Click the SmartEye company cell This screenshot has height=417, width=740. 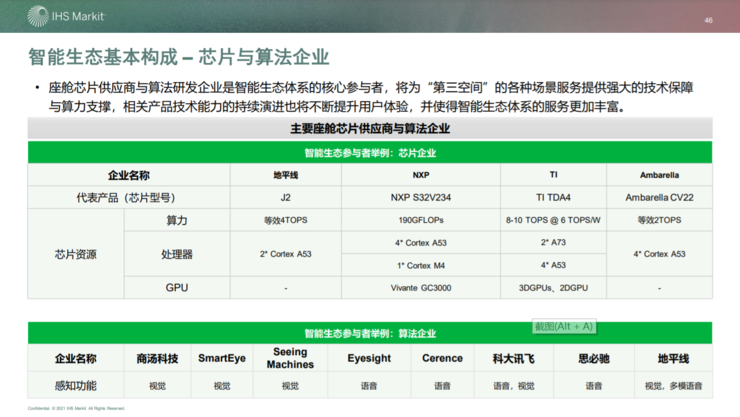tap(222, 359)
